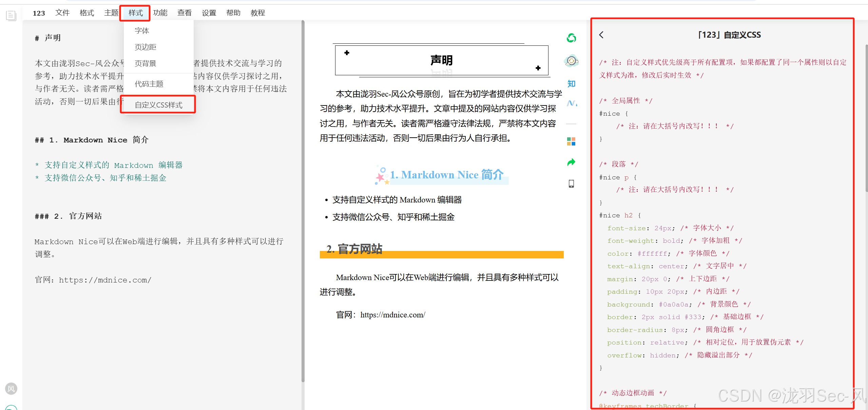The width and height of the screenshot is (868, 410).
Task: Open the 功能 menu
Action: point(160,13)
